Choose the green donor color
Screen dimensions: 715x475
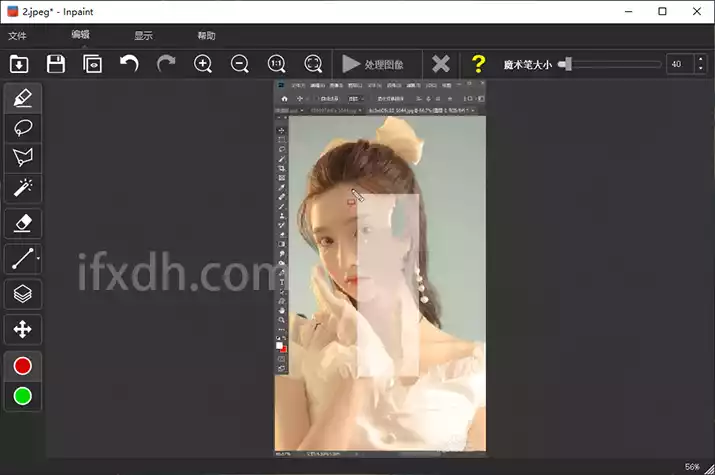click(23, 396)
